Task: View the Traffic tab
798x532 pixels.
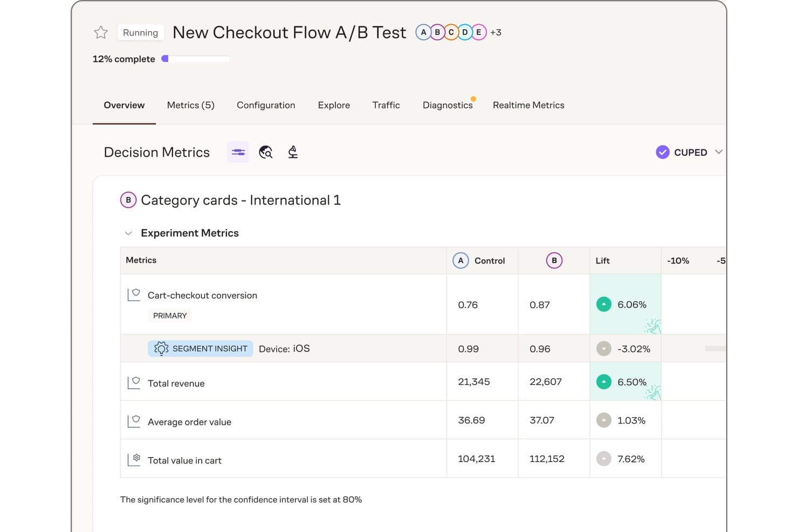Action: [386, 105]
